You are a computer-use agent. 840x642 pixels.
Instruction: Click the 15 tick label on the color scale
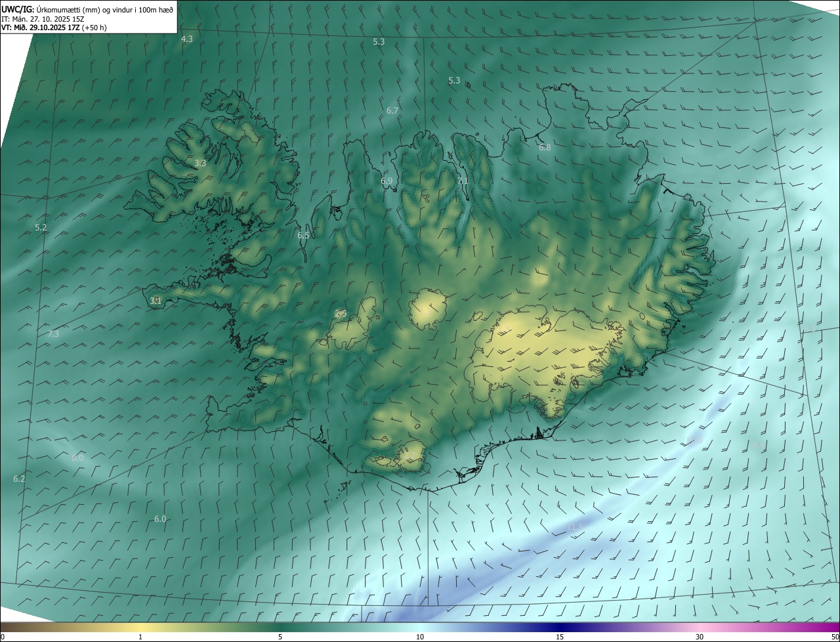click(x=560, y=637)
